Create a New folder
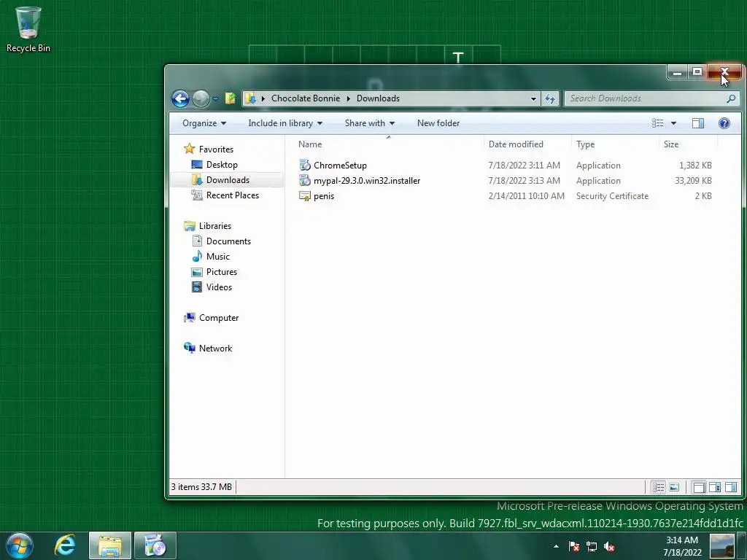Image resolution: width=747 pixels, height=560 pixels. pos(438,123)
